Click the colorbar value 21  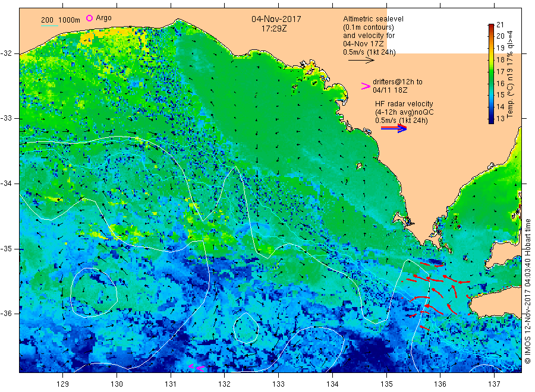tap(500, 24)
